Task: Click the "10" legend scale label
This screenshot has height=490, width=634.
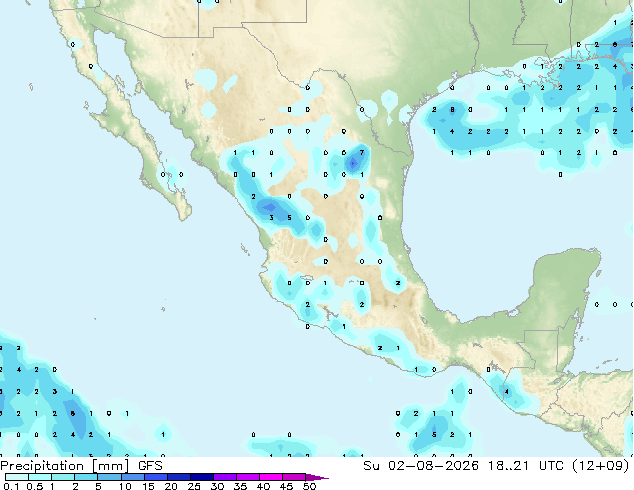Action: tap(125, 486)
